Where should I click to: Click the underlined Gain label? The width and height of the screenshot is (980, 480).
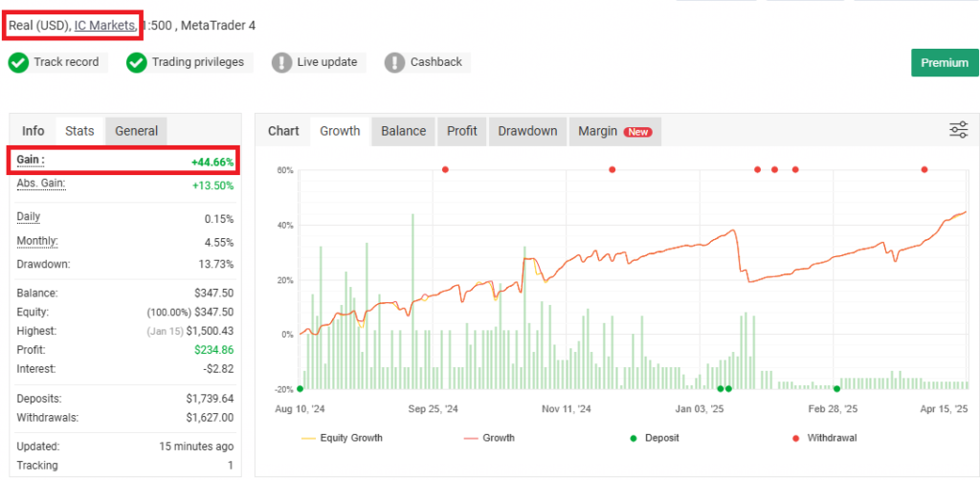31,160
